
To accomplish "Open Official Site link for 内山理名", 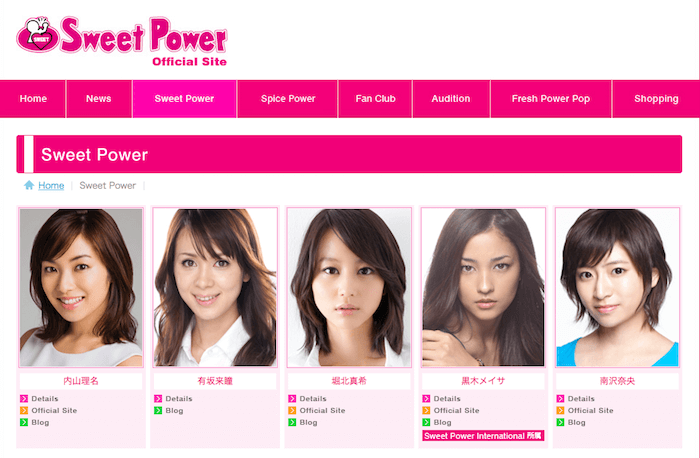I will click(54, 410).
